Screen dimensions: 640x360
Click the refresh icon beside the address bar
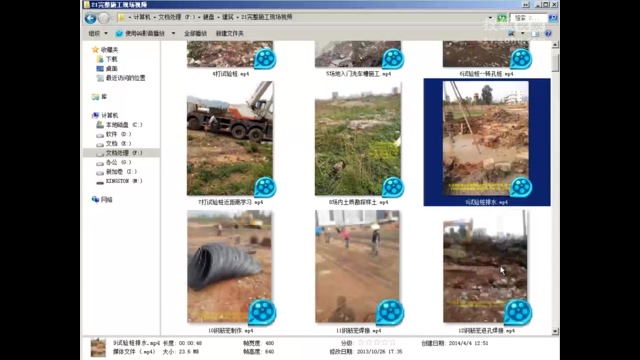(x=502, y=18)
